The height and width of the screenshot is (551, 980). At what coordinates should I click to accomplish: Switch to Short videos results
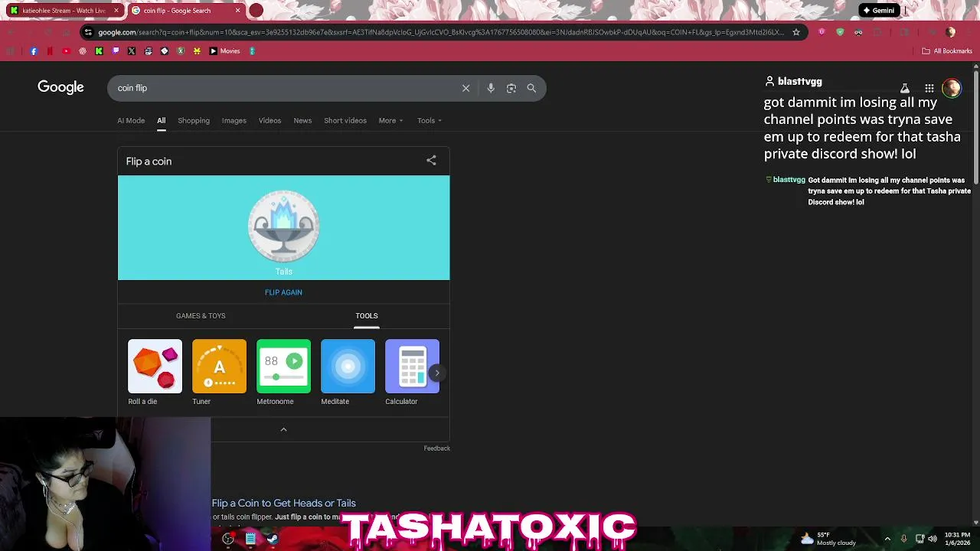click(x=345, y=121)
